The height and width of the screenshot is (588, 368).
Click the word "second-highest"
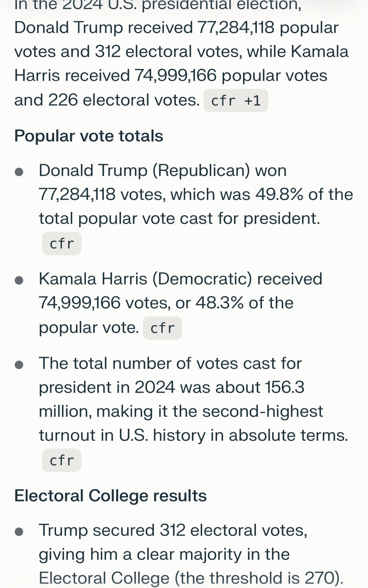click(263, 411)
